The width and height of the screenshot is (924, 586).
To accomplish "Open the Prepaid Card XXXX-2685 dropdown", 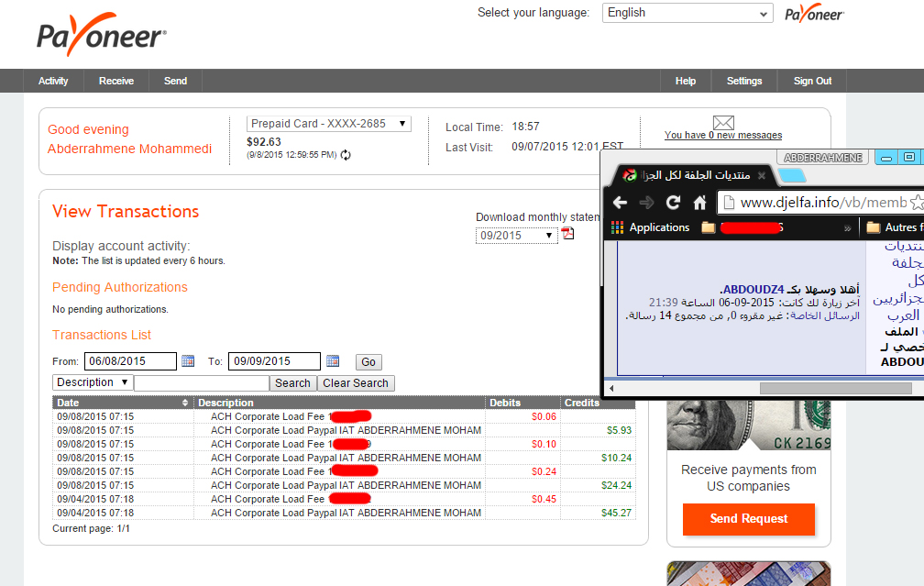I will point(329,124).
